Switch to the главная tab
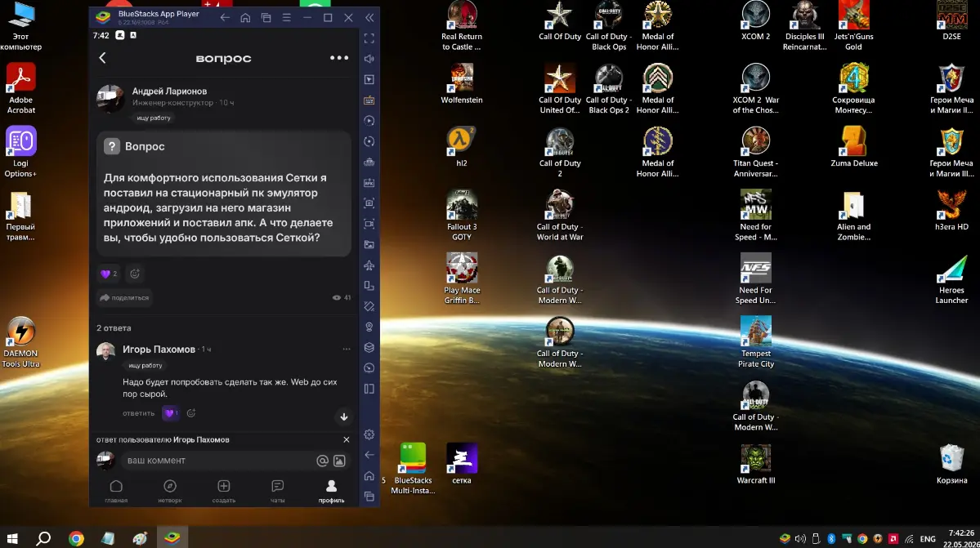980x548 pixels. (x=116, y=491)
